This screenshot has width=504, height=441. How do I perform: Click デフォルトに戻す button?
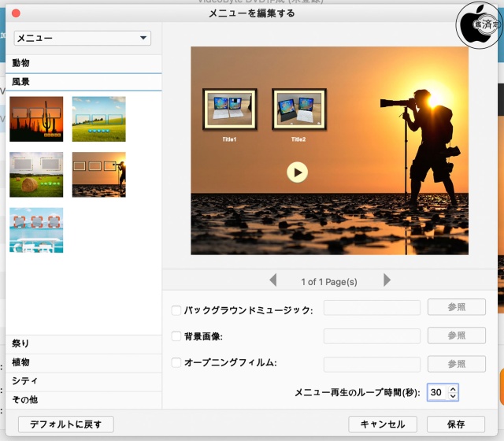click(65, 424)
